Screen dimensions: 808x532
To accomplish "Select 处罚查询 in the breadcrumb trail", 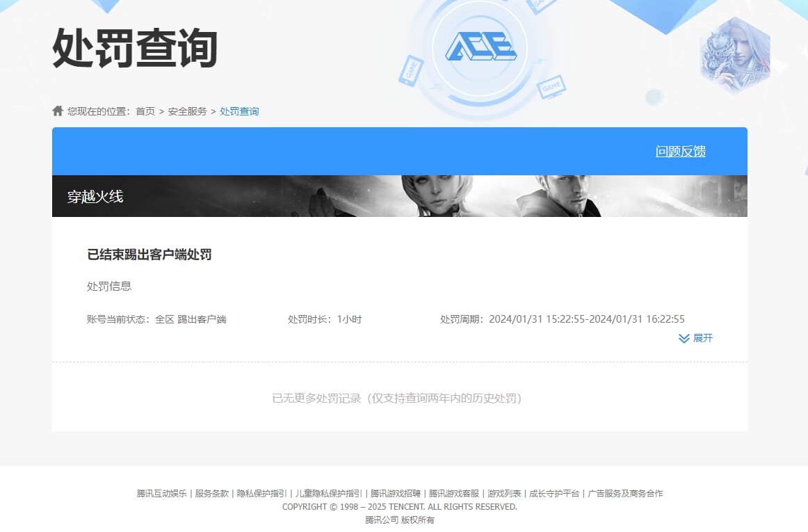I will click(239, 111).
